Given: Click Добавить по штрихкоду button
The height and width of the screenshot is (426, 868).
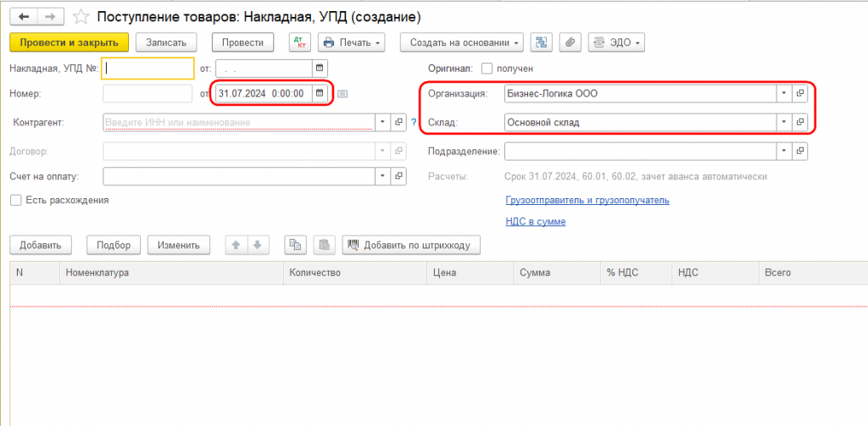Looking at the screenshot, I should tap(411, 245).
